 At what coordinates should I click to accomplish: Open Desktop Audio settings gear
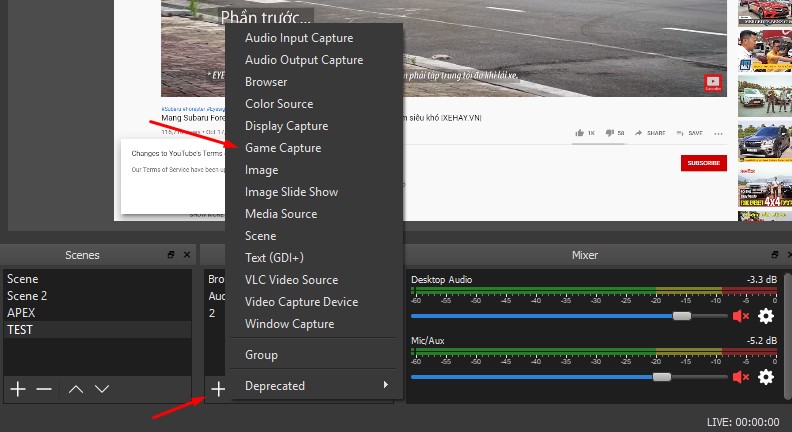pyautogui.click(x=766, y=316)
